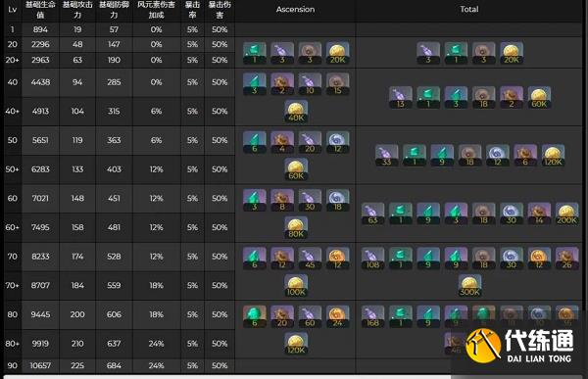Click the Ascension column header
The width and height of the screenshot is (588, 379).
[x=296, y=10]
